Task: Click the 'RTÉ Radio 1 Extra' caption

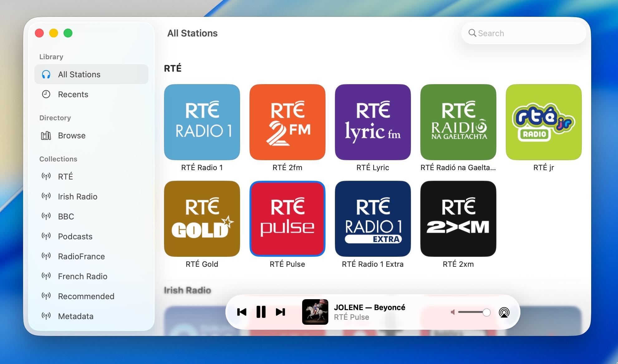Action: tap(373, 264)
